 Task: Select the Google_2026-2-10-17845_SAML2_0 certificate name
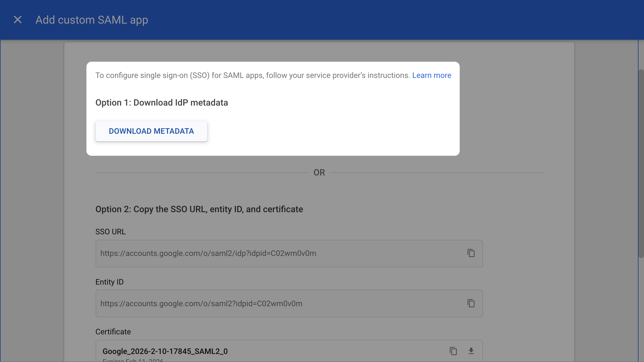(x=165, y=351)
